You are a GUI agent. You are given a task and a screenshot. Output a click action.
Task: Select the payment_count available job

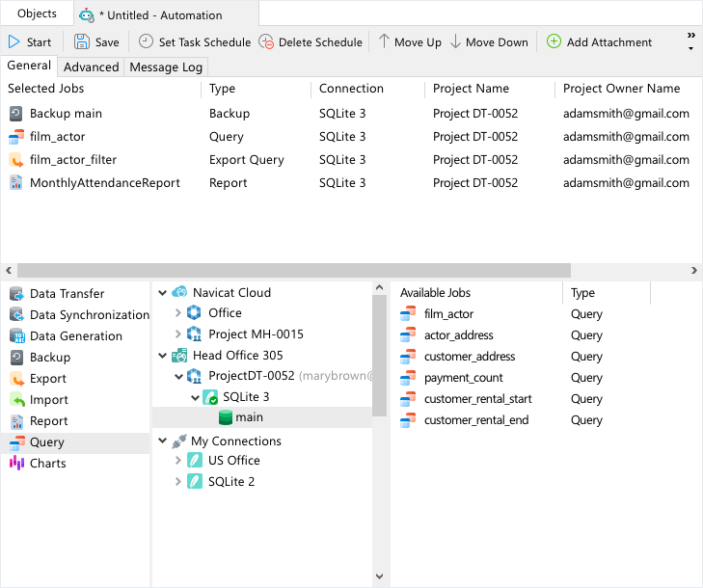pos(464,378)
